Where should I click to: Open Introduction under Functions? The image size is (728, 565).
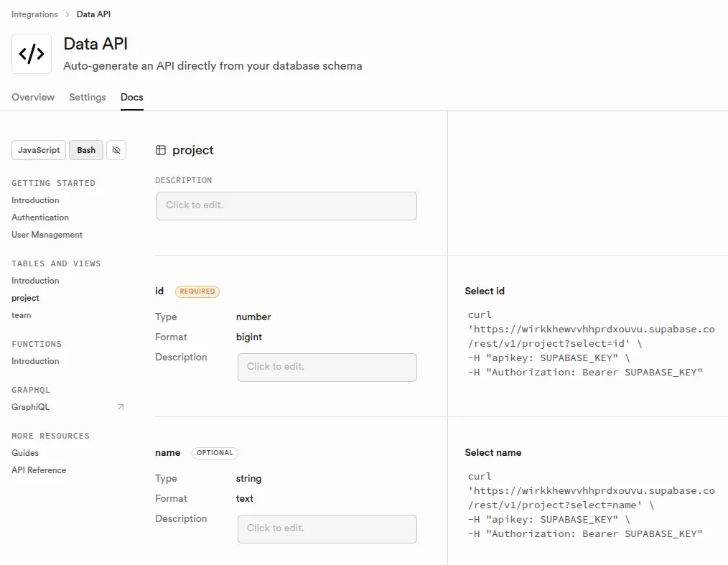pyautogui.click(x=35, y=360)
